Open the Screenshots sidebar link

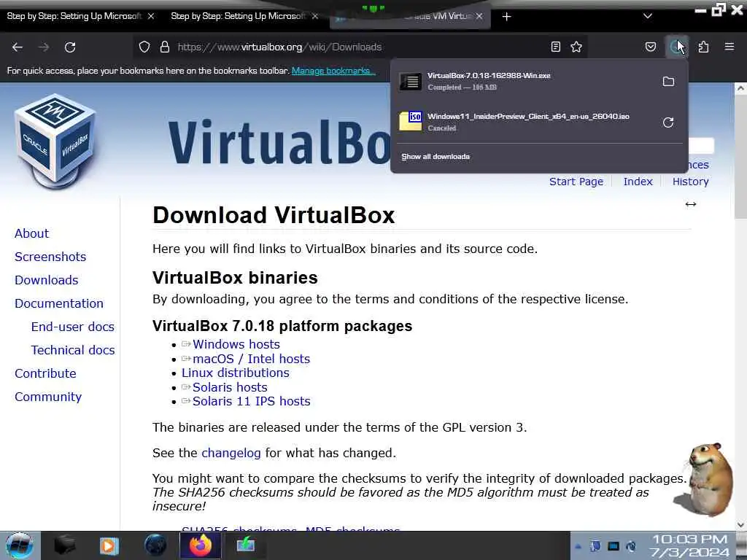coord(50,257)
